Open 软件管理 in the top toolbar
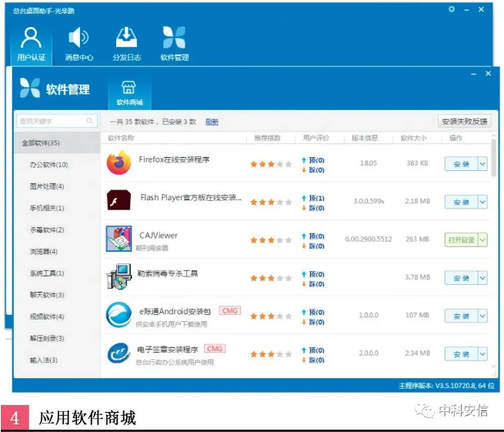504x432 pixels. pos(174,44)
